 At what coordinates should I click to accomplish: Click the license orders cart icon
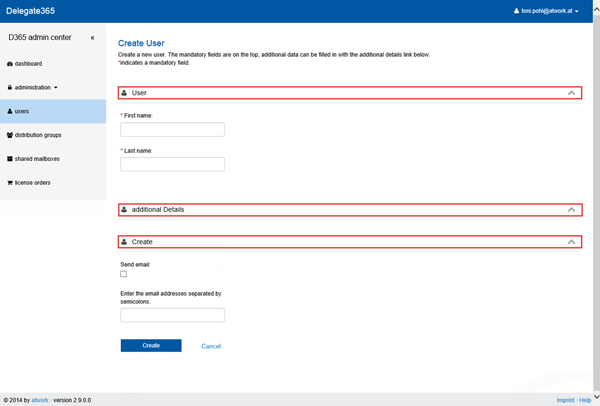click(10, 183)
